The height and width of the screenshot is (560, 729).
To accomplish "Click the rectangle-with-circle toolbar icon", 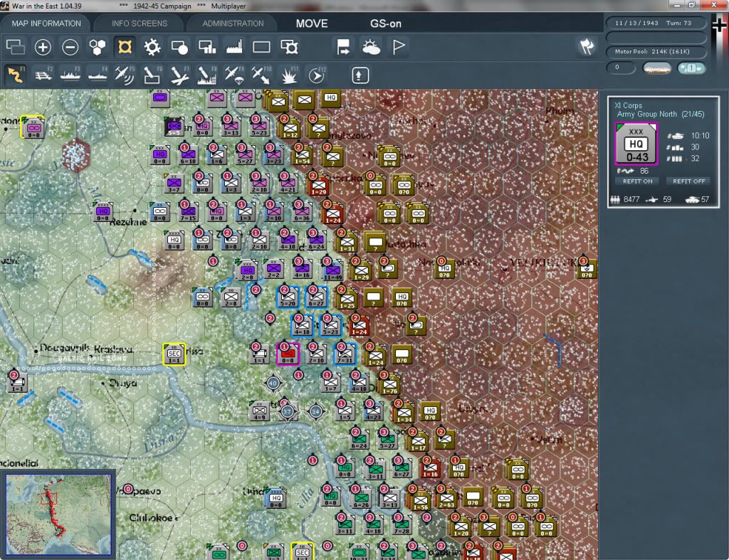I will tap(179, 47).
